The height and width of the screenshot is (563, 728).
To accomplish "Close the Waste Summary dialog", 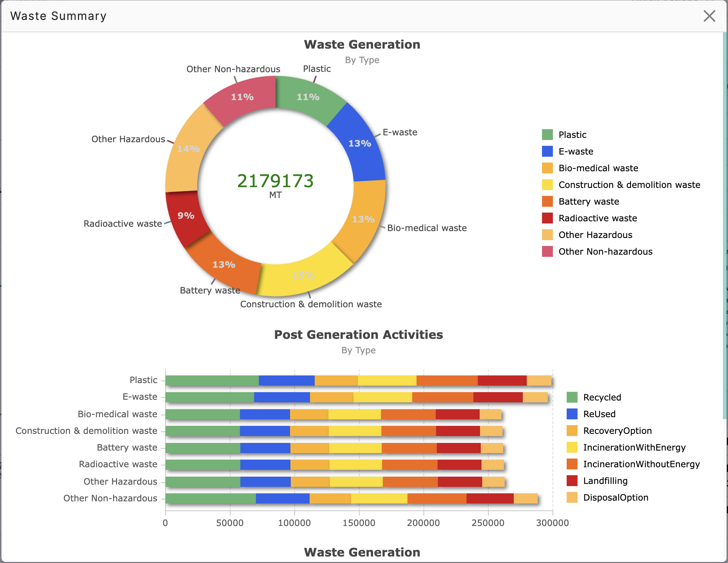I will 709,16.
